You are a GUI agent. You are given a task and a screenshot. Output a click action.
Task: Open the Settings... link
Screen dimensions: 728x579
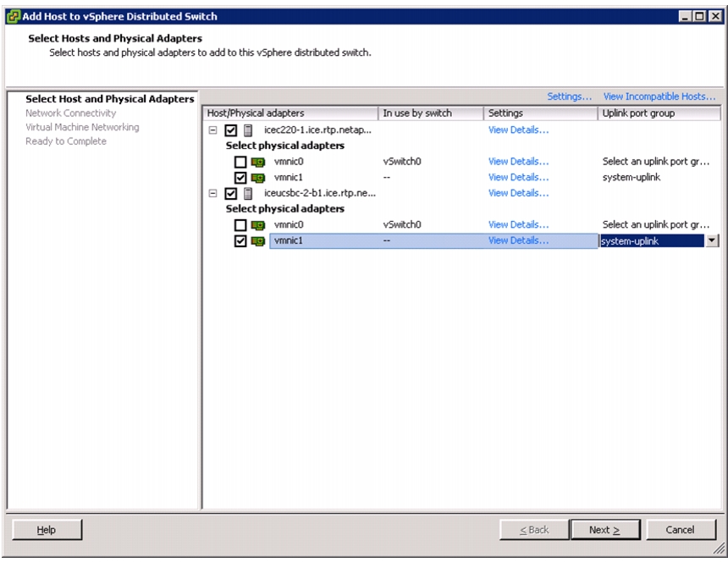point(569,96)
